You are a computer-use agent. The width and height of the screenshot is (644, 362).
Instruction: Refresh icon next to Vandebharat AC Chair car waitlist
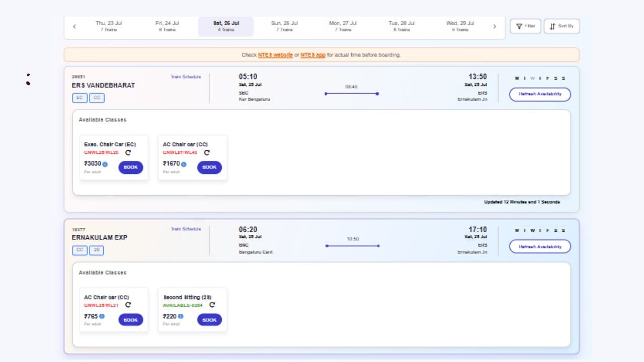click(207, 152)
